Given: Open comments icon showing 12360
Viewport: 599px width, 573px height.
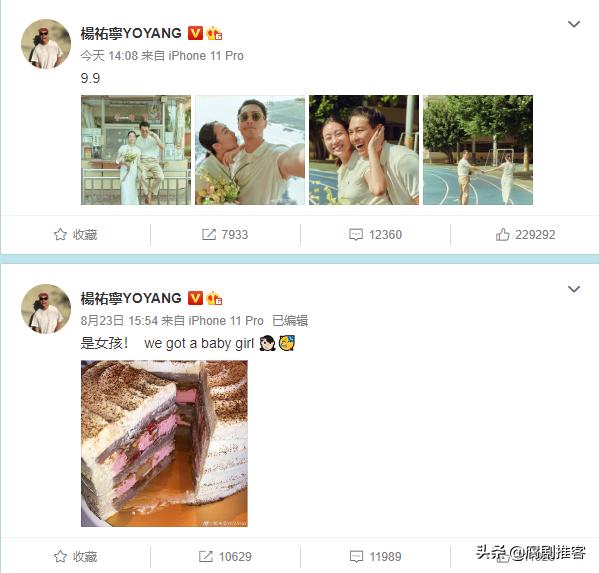Looking at the screenshot, I should [x=356, y=234].
